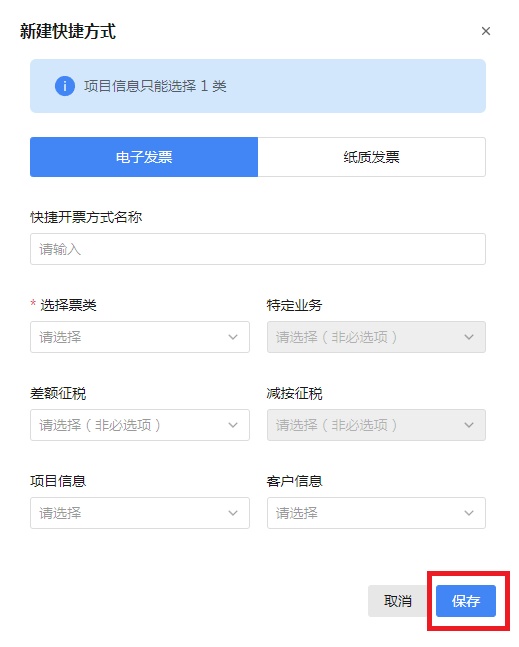Open the 特定业务 dropdown
Image resolution: width=519 pixels, height=647 pixels.
coord(376,337)
